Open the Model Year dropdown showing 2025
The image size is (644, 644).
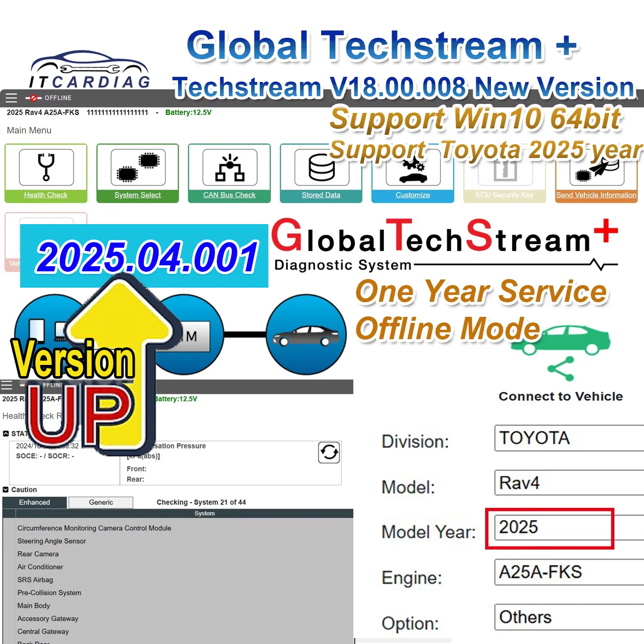pyautogui.click(x=569, y=528)
